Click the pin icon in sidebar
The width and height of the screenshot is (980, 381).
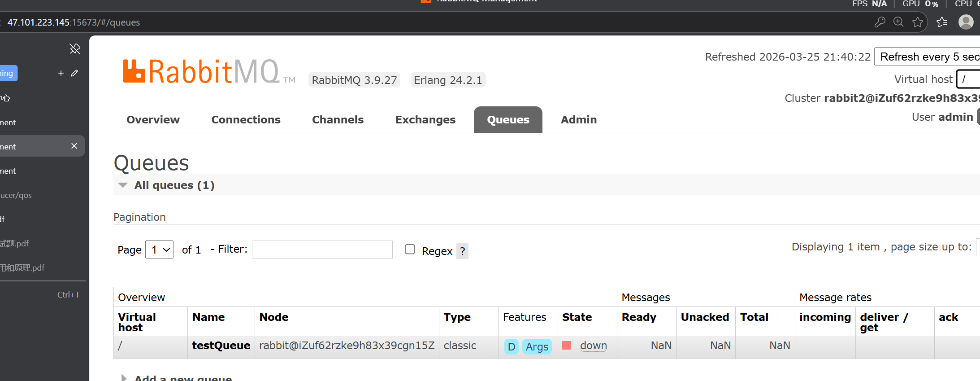tap(75, 48)
